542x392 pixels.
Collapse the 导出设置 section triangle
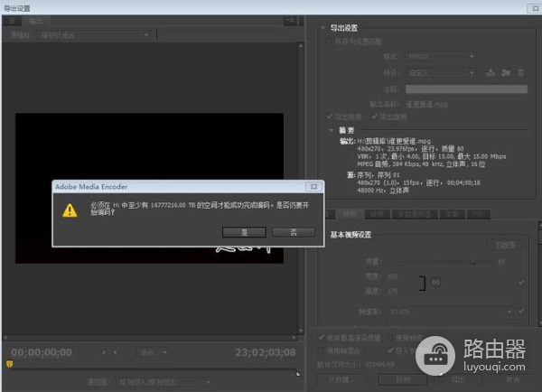pyautogui.click(x=322, y=28)
